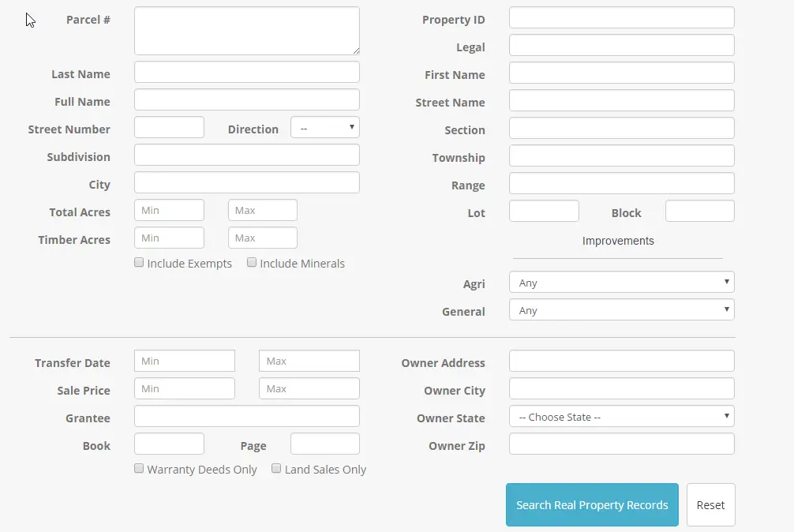Image resolution: width=794 pixels, height=532 pixels.
Task: Open the Direction dropdown
Action: (x=324, y=128)
